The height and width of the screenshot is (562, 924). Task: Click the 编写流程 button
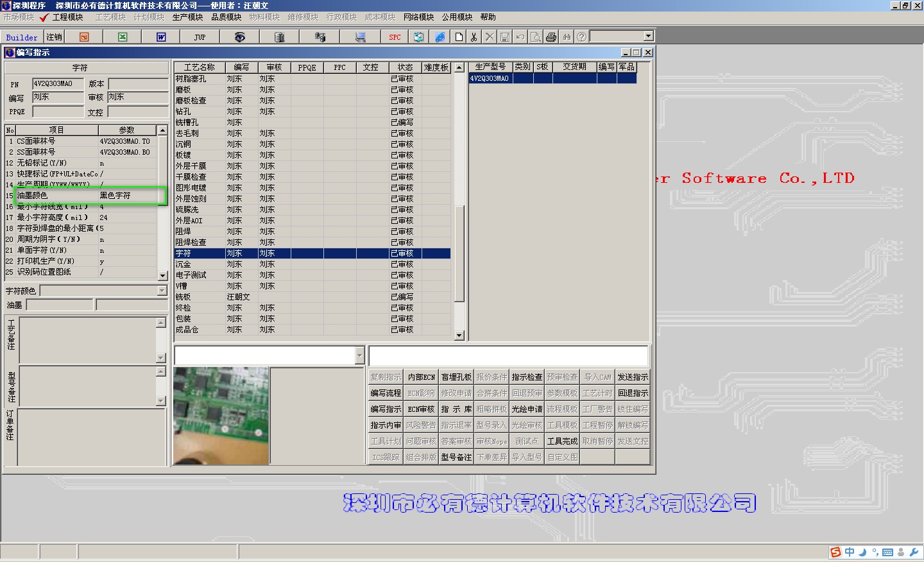[x=386, y=393]
